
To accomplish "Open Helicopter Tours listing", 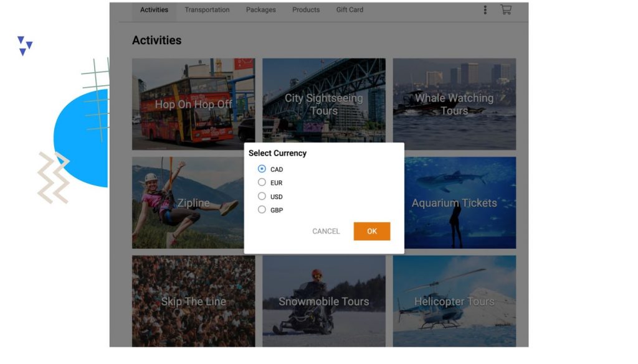I will click(454, 301).
